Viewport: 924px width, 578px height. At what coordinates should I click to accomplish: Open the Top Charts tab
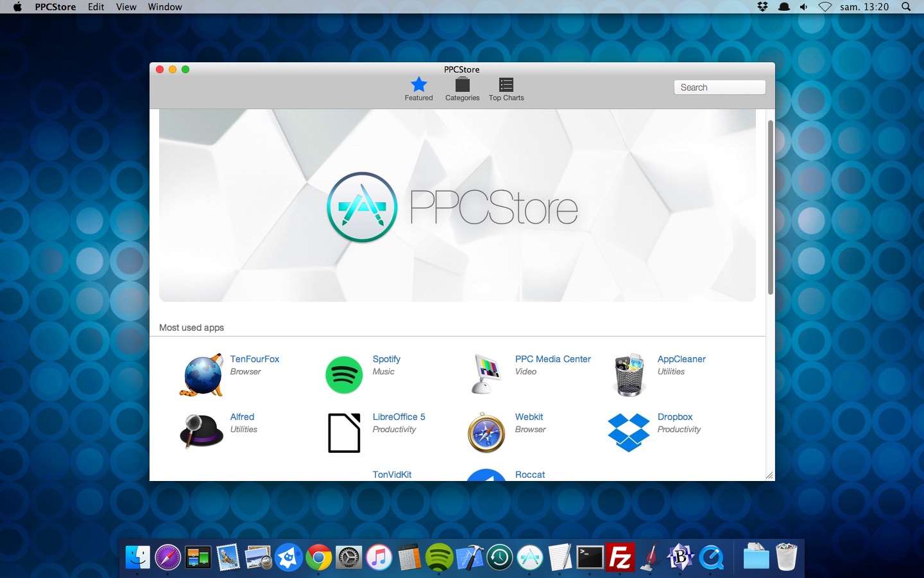pyautogui.click(x=506, y=89)
